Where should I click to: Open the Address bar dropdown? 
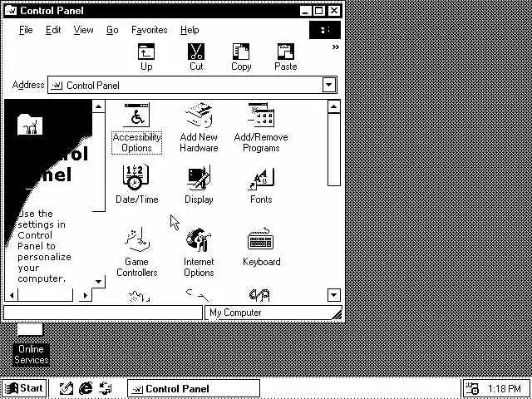click(x=329, y=85)
